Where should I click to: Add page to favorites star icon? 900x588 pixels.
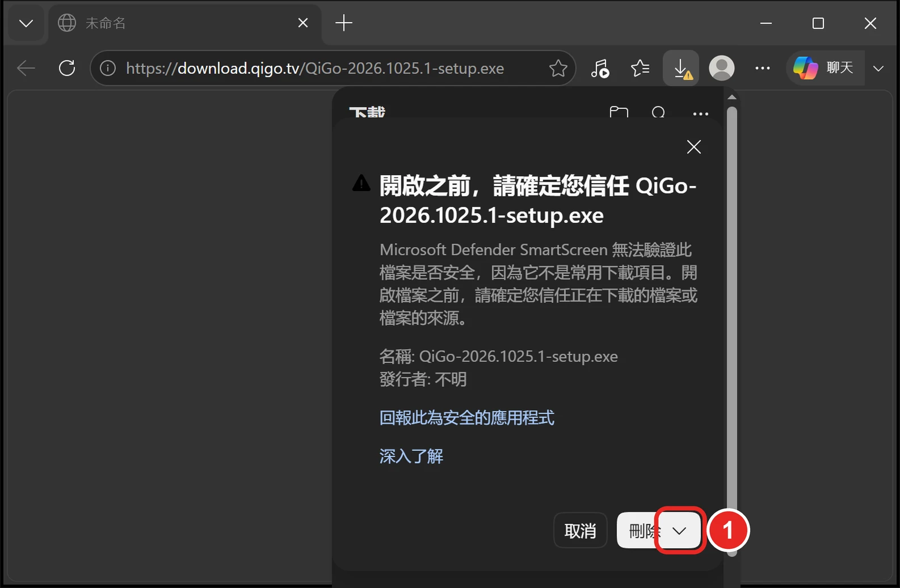click(558, 69)
